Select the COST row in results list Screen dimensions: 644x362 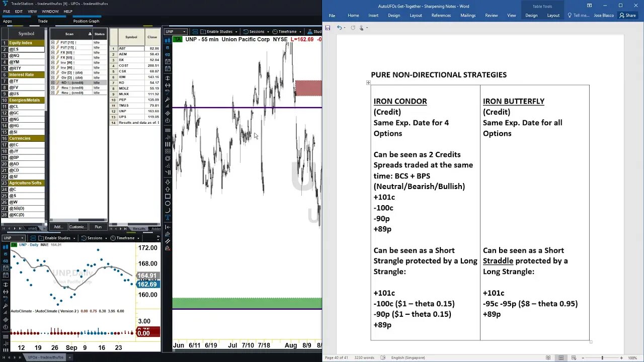pos(135,65)
